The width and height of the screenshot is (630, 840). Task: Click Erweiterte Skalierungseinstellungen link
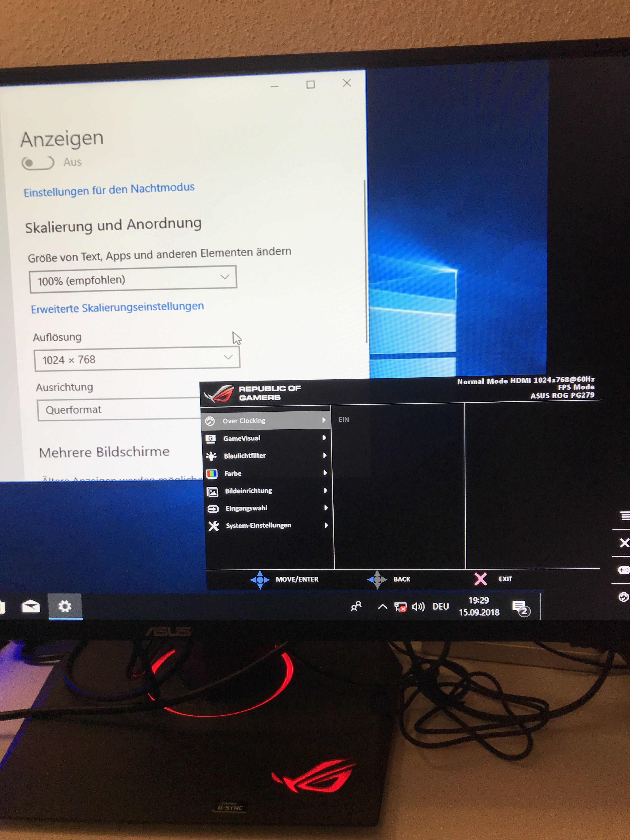(x=117, y=307)
